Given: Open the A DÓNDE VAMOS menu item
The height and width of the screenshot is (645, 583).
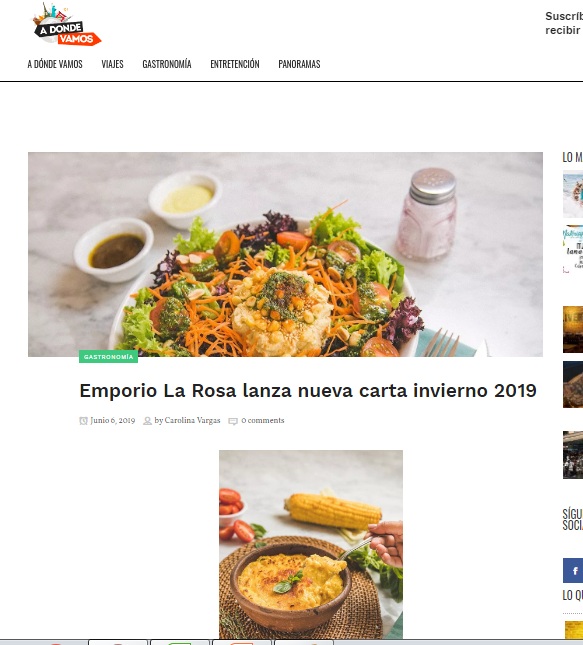Looking at the screenshot, I should coord(55,64).
